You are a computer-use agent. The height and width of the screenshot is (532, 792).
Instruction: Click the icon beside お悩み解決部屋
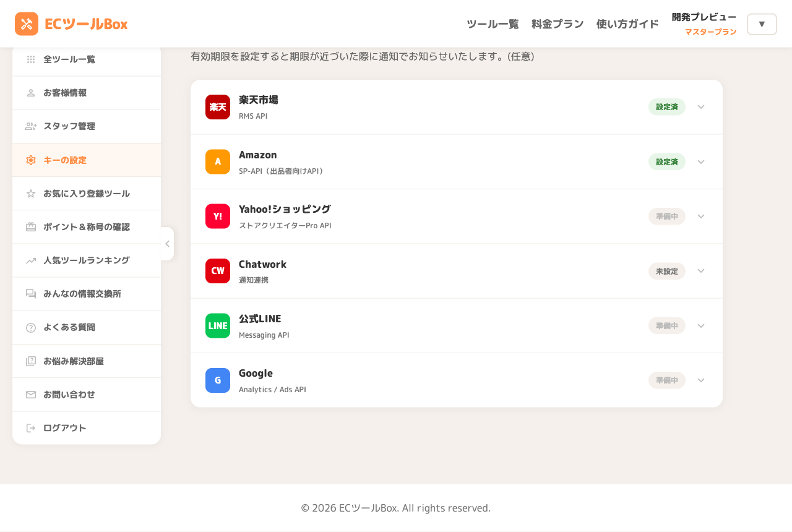tap(31, 361)
